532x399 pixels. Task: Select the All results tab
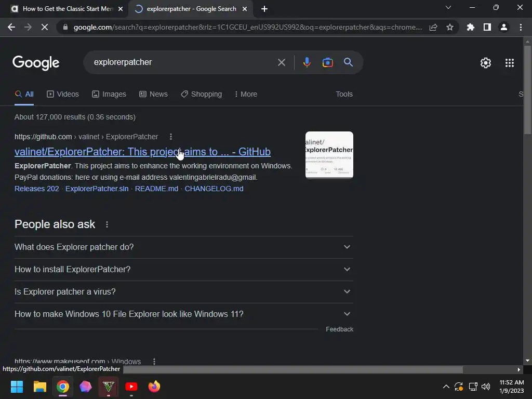coord(24,95)
